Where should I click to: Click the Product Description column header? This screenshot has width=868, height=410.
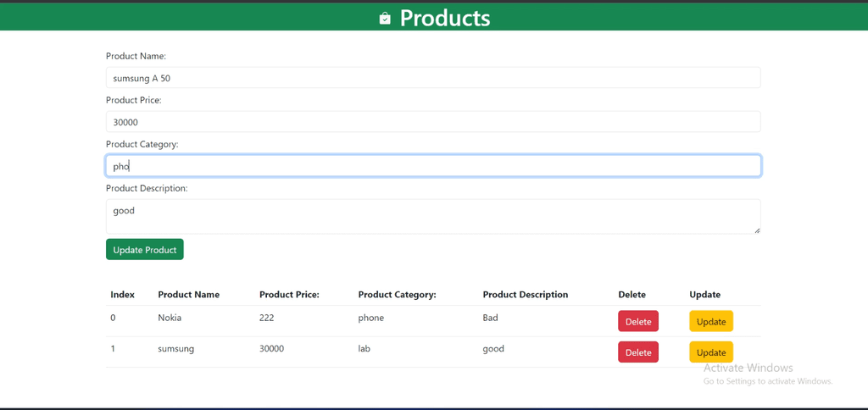(x=526, y=294)
